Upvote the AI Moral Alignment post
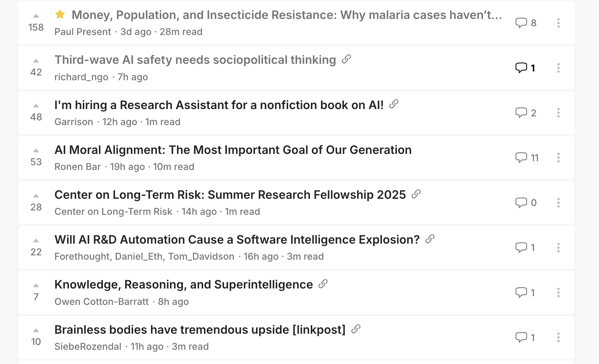The width and height of the screenshot is (599, 364). (x=36, y=151)
